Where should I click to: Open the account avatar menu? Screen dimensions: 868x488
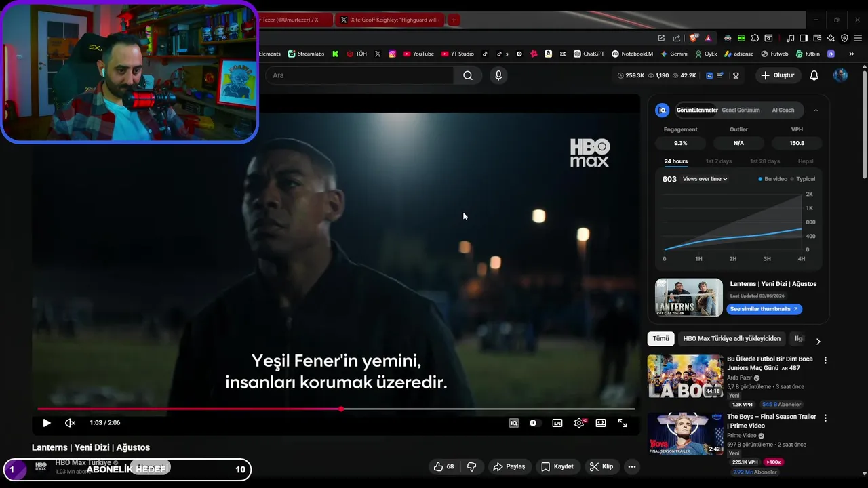click(x=841, y=75)
